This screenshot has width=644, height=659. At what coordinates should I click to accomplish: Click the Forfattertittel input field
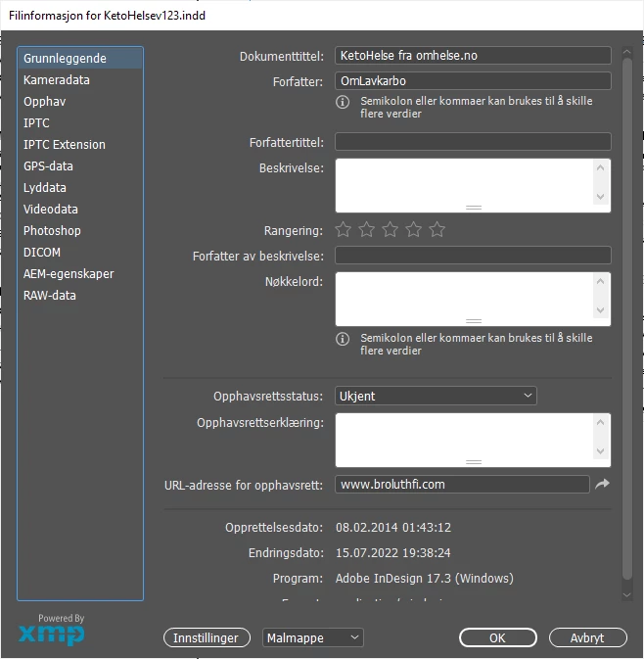click(473, 142)
